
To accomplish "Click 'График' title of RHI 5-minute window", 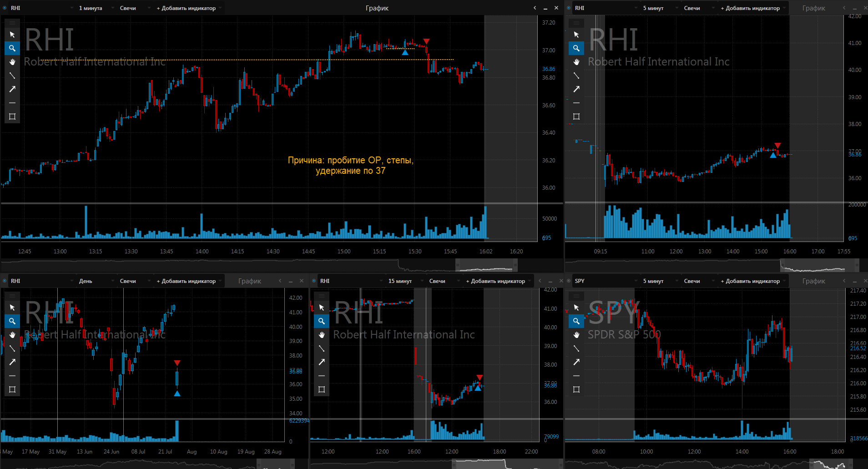I will tap(814, 8).
